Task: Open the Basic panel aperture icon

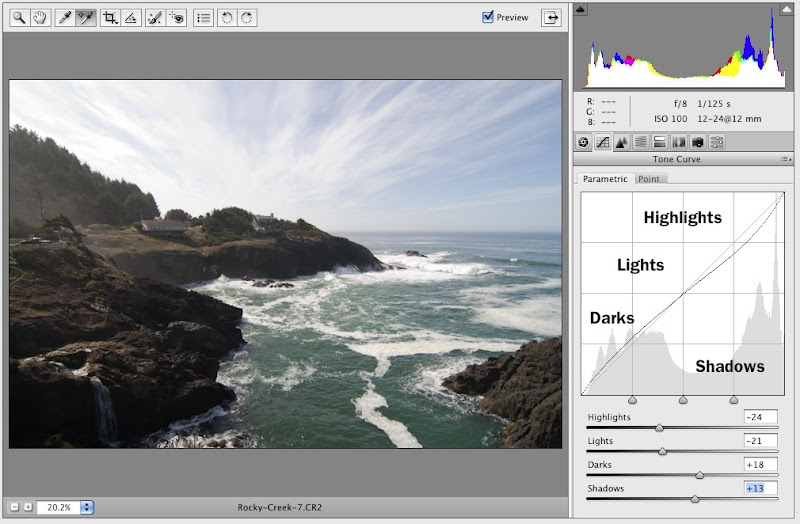Action: pos(584,142)
